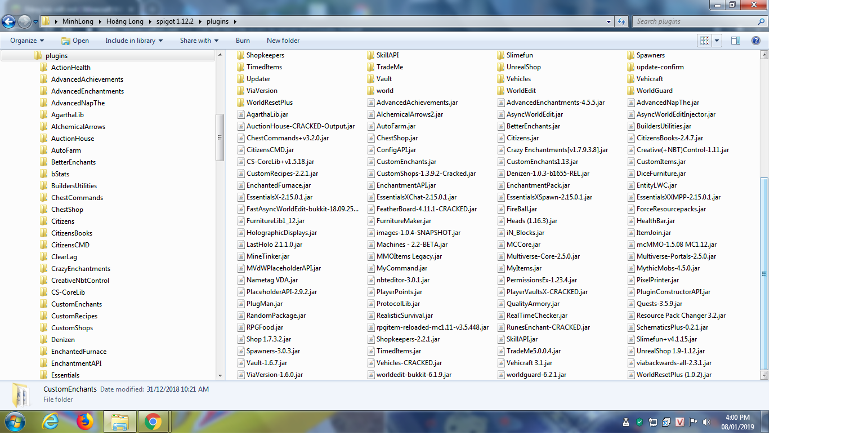This screenshot has height=435, width=868.
Task: Click the Forward navigation arrow button
Action: click(24, 21)
